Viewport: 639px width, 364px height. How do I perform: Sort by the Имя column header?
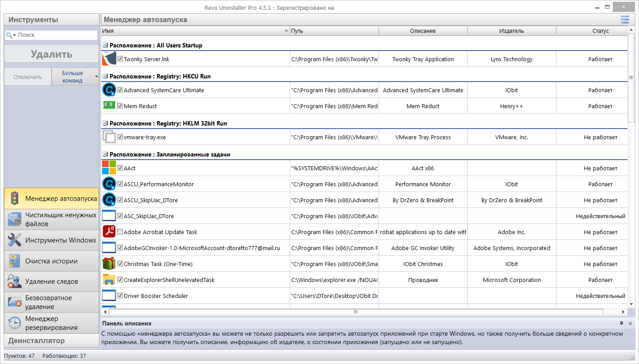195,31
